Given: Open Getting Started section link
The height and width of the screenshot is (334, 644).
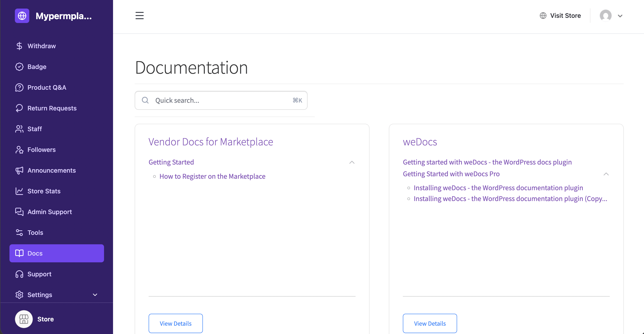Looking at the screenshot, I should [171, 162].
